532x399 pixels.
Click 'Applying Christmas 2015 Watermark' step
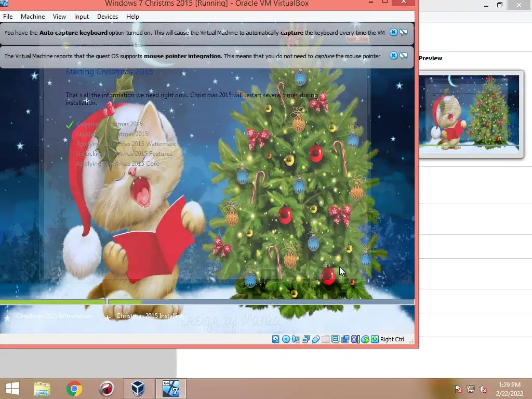pos(126,144)
